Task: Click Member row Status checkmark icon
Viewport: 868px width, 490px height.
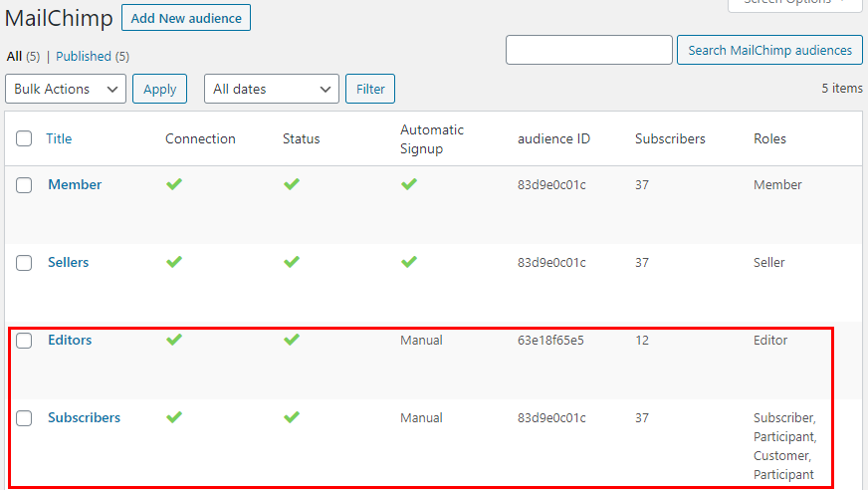Action: [x=292, y=184]
